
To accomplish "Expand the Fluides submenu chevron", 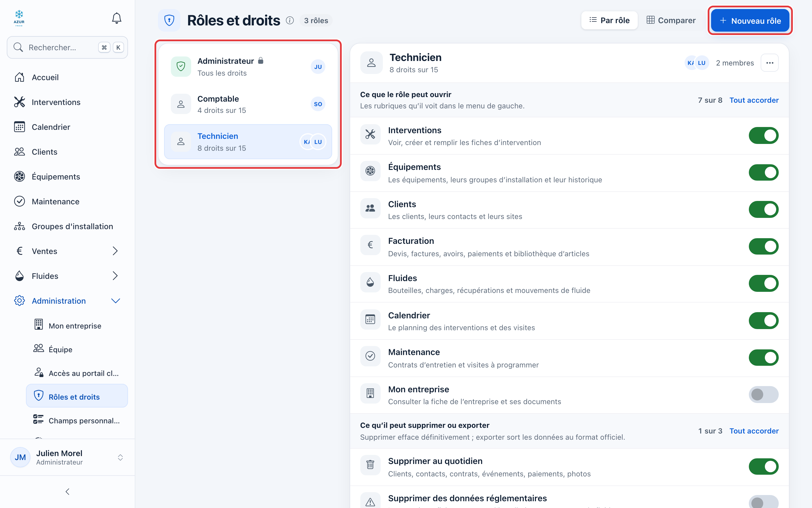I will 115,276.
